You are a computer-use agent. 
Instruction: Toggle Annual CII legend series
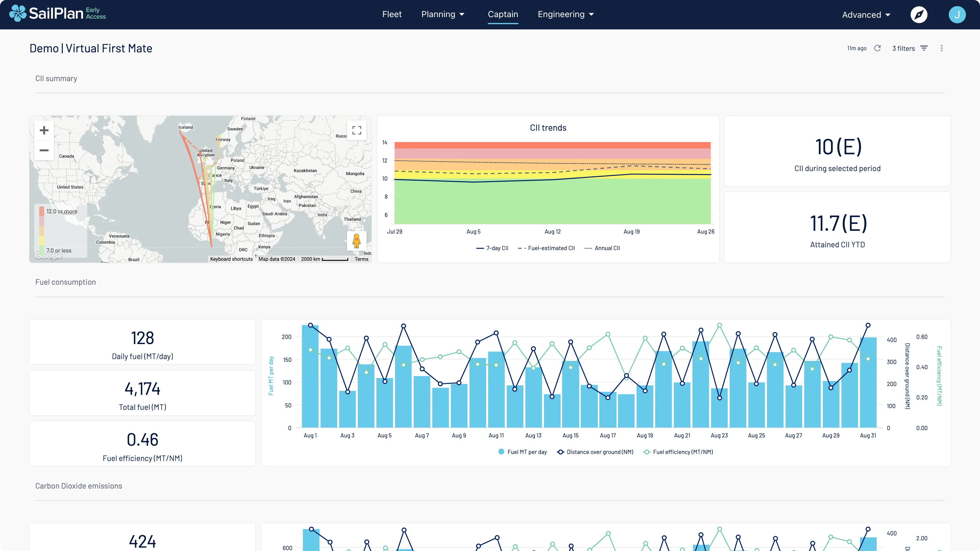[x=602, y=248]
